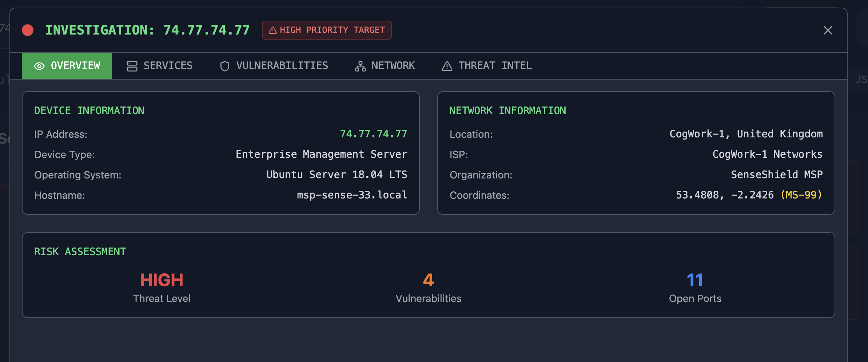
Task: Click the server stack icon beside Services
Action: (131, 66)
